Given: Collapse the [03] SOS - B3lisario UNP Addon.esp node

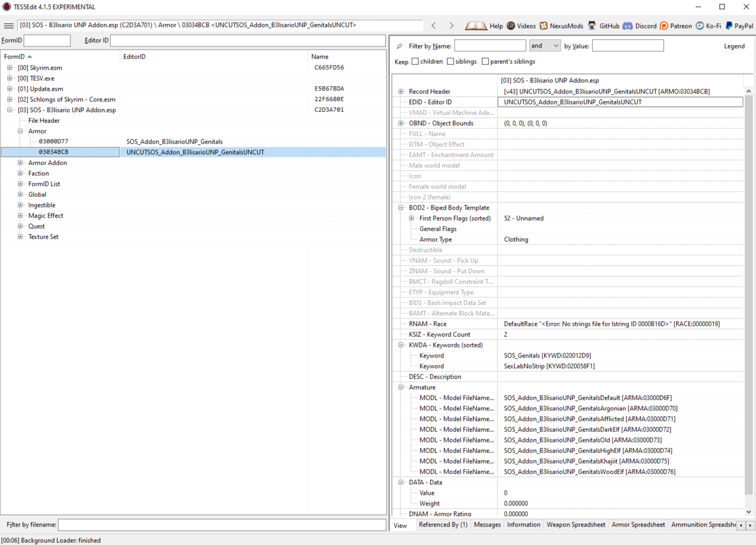Looking at the screenshot, I should click(10, 110).
